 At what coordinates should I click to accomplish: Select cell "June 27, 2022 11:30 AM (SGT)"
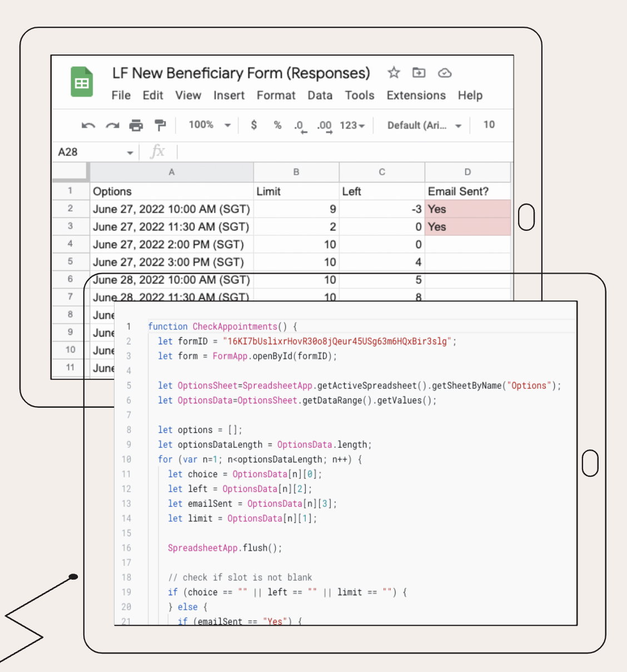[172, 227]
